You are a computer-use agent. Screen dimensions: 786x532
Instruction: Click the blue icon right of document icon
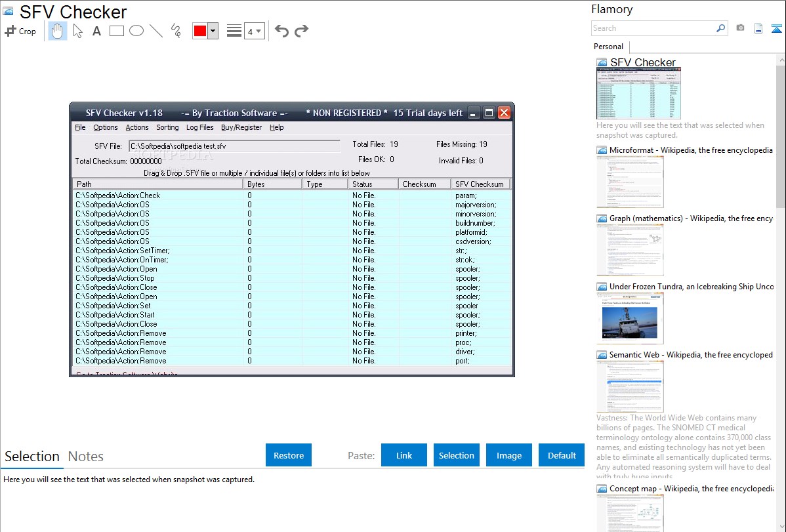tap(776, 28)
